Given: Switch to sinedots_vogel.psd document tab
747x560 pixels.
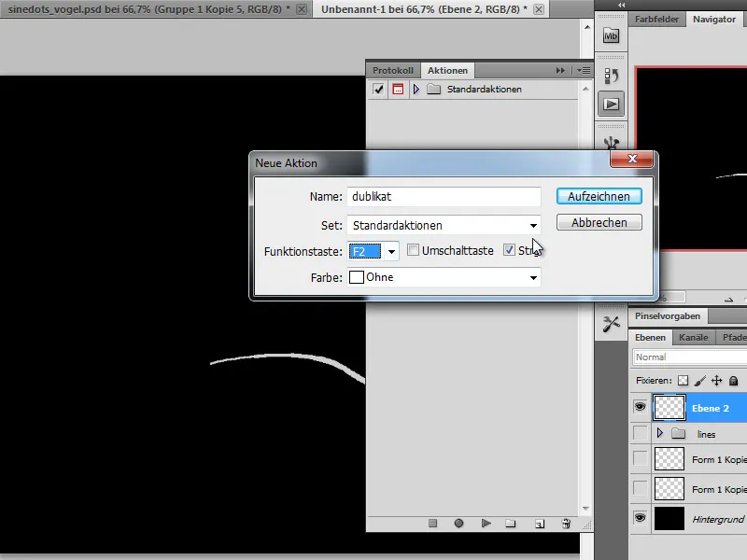Looking at the screenshot, I should tap(149, 9).
